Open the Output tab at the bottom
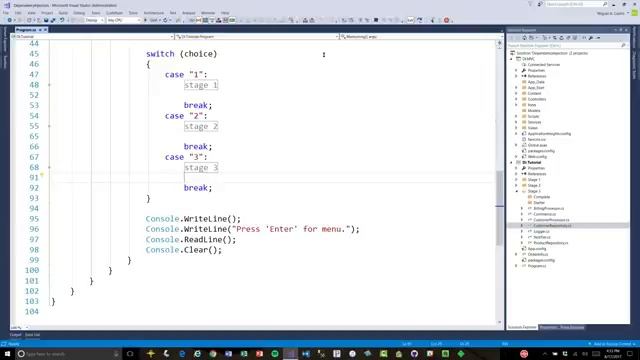The height and width of the screenshot is (360, 640). [x=16, y=335]
